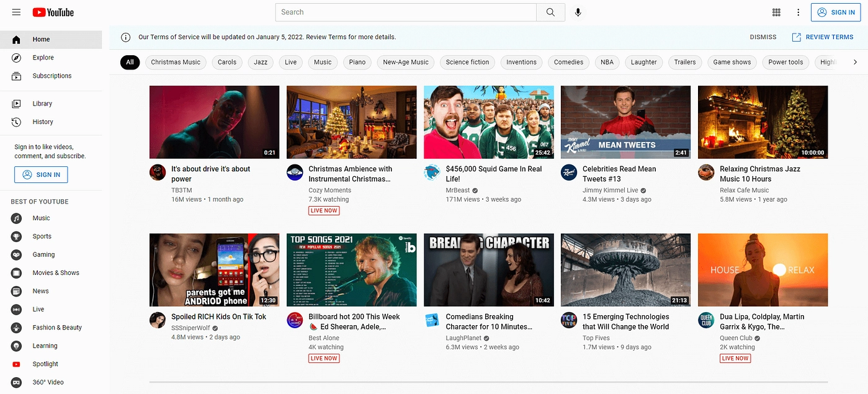Open Queen Club channel avatar
The width and height of the screenshot is (868, 394).
click(x=706, y=320)
